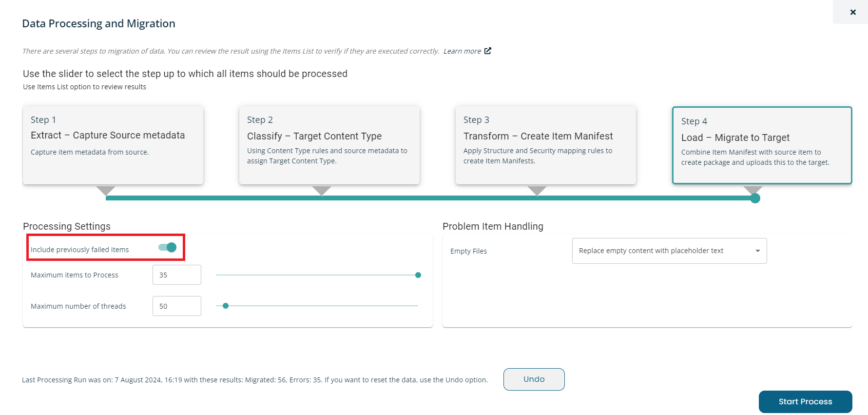This screenshot has width=868, height=415.
Task: Close the dialog with the X icon
Action: [x=853, y=12]
